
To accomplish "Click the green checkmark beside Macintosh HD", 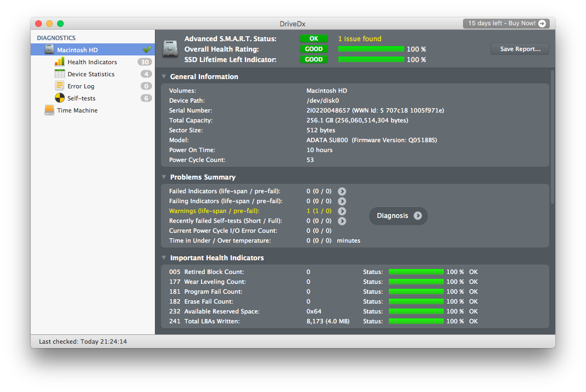I will tap(147, 49).
